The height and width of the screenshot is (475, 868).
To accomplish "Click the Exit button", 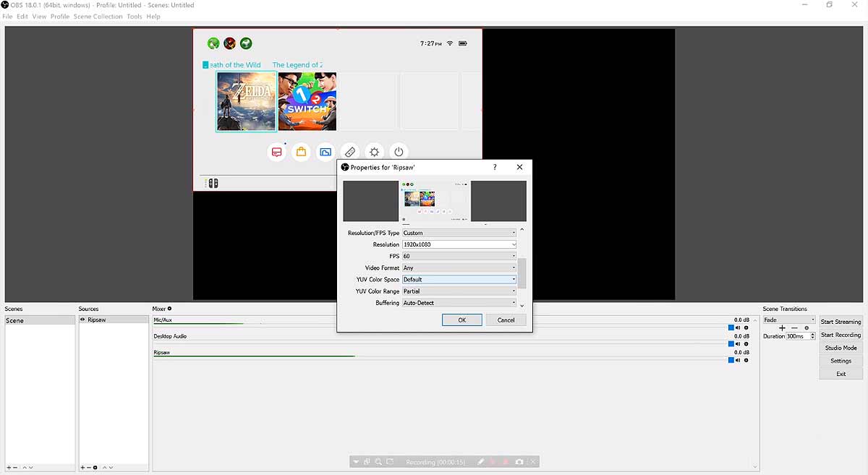I will pos(841,374).
